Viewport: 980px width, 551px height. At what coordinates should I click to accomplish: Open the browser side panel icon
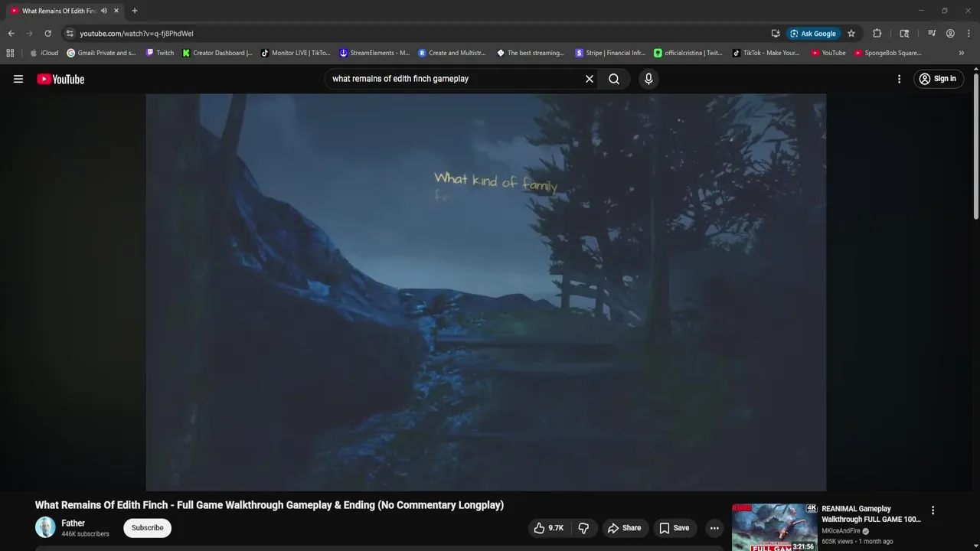click(904, 34)
